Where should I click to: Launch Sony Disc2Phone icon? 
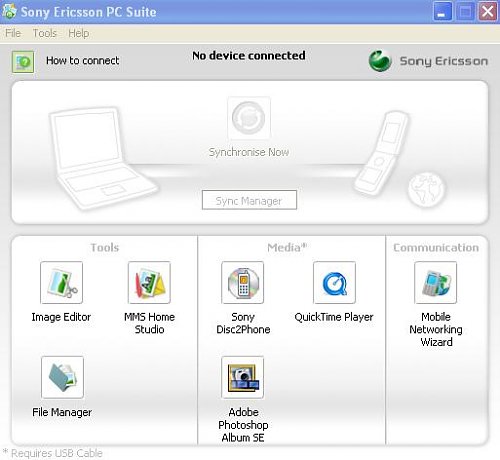pos(243,282)
